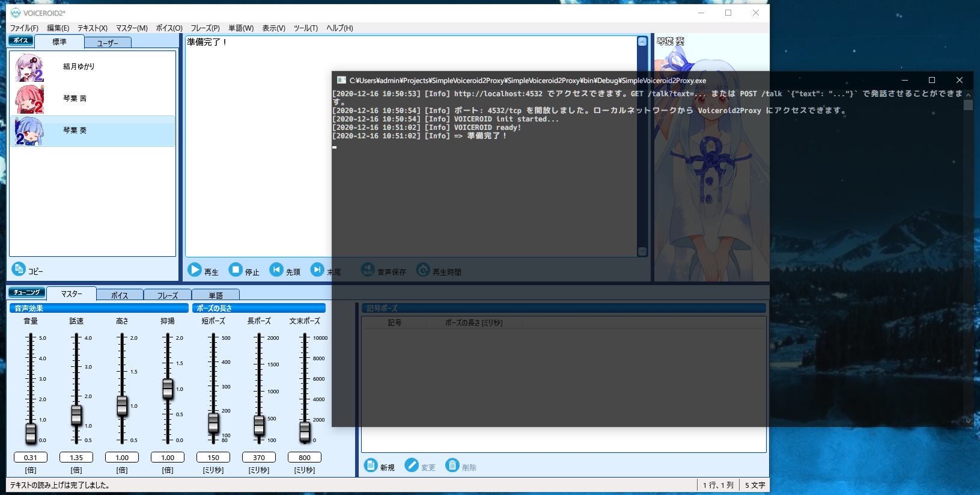Click the "5 文字" character count

click(755, 485)
